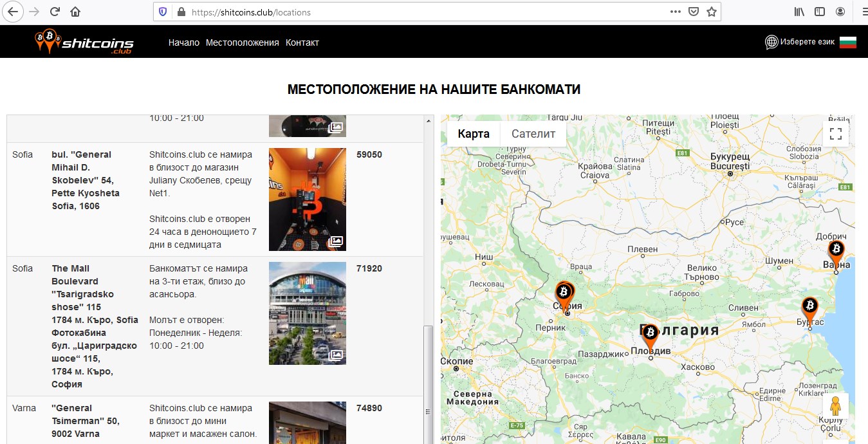Screen dimensions: 868x444
Task: Switch map to Сателит view
Action: pyautogui.click(x=533, y=134)
